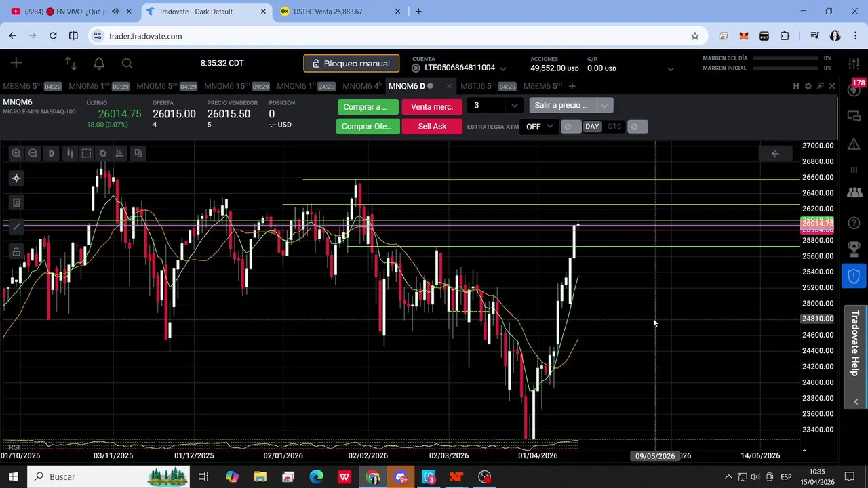Add a new chart tab with plus
The image size is (868, 488).
click(572, 86)
